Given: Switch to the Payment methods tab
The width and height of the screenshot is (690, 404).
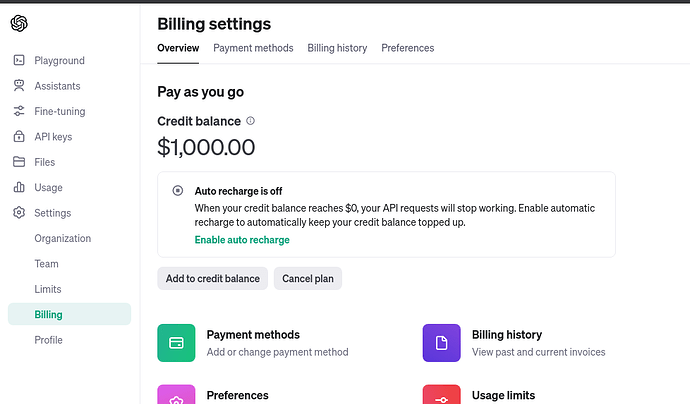Looking at the screenshot, I should (253, 48).
